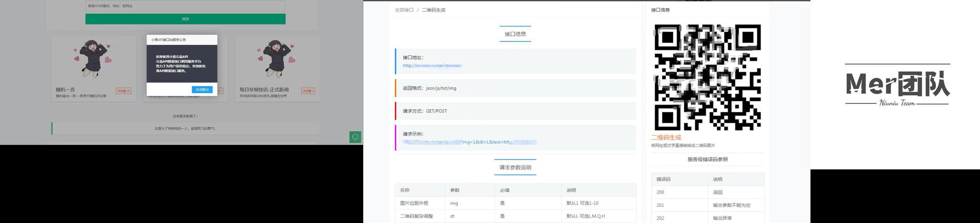Click the quote 这是为了培养独自一人 banner

[x=186, y=128]
